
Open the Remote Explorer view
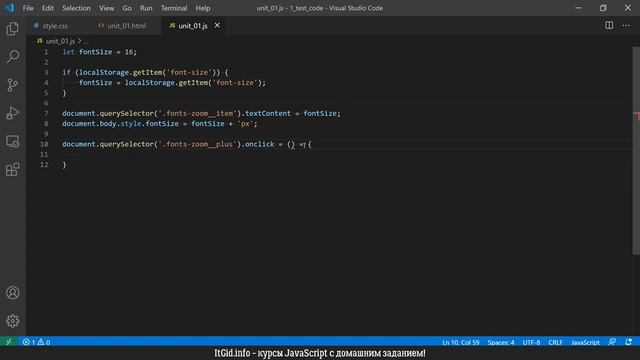tap(13, 141)
